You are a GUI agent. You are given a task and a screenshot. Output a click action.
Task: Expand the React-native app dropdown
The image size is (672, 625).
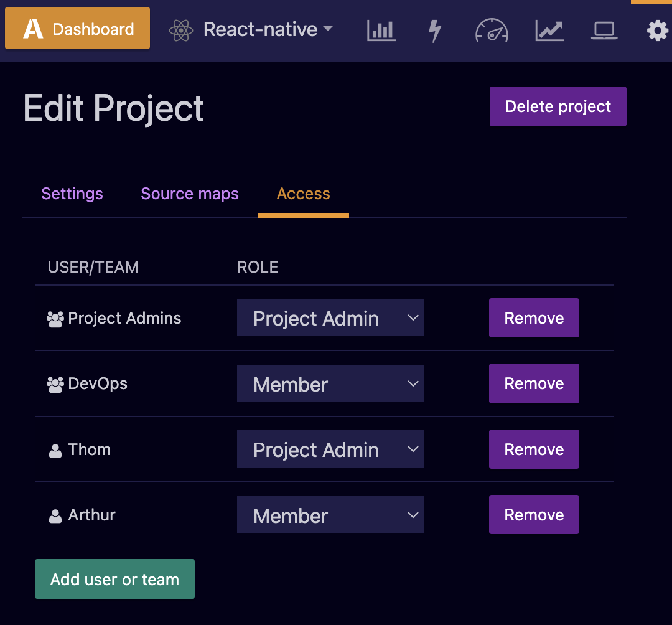(268, 30)
